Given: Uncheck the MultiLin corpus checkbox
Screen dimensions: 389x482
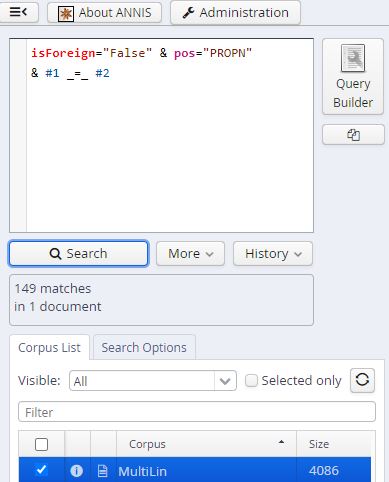Looking at the screenshot, I should click(x=41, y=470).
